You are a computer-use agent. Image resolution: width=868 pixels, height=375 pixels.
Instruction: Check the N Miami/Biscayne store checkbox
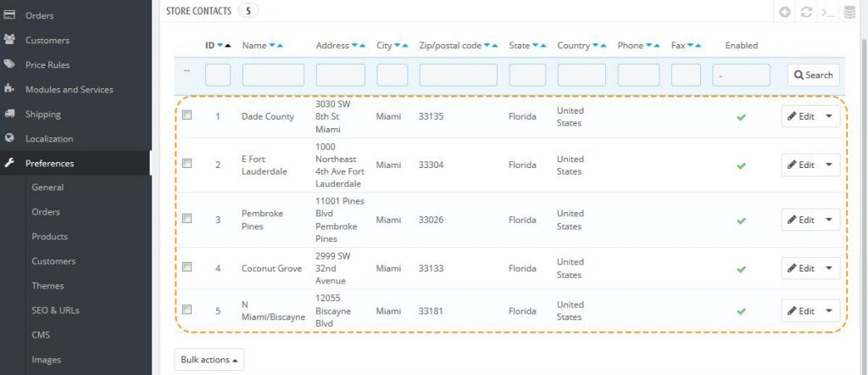187,310
